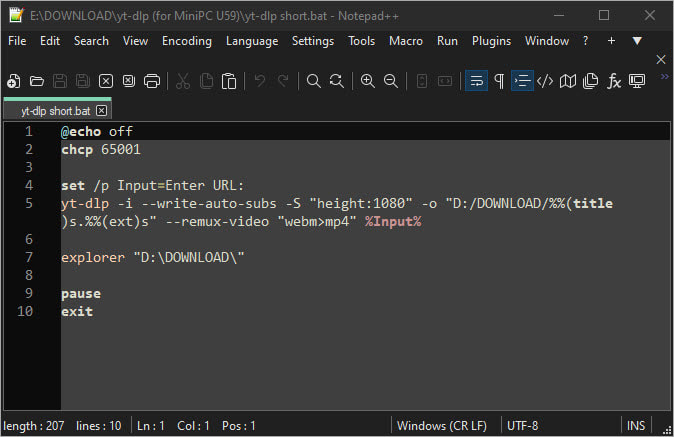The image size is (674, 437).
Task: Open the Document Map icon
Action: tap(568, 81)
